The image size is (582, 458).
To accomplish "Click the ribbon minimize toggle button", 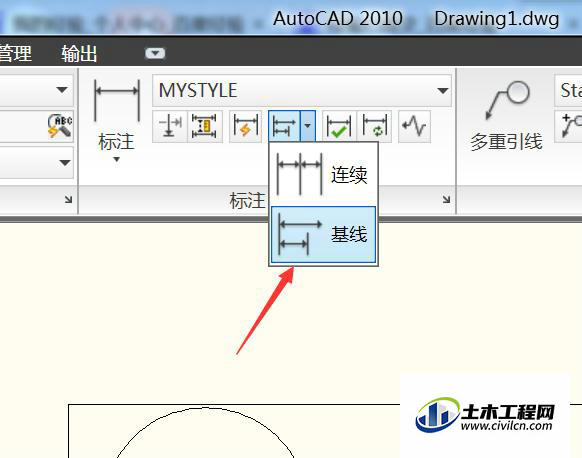I will [x=155, y=53].
